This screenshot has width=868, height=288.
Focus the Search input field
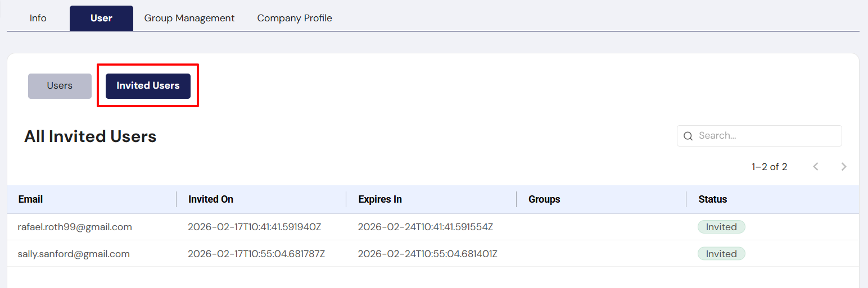(765, 136)
